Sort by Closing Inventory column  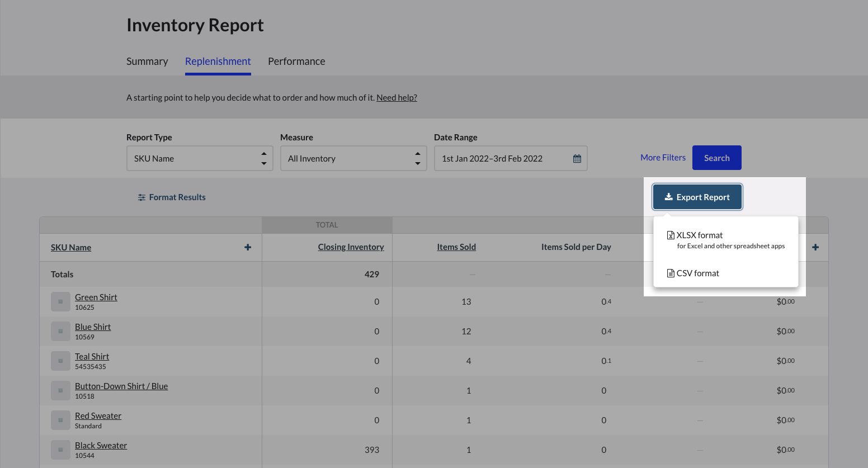click(351, 247)
